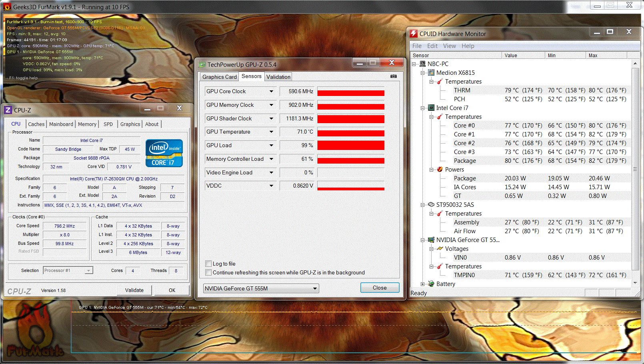Click the Sensor column header in Hardware Monitor
644x364 pixels.
click(456, 55)
